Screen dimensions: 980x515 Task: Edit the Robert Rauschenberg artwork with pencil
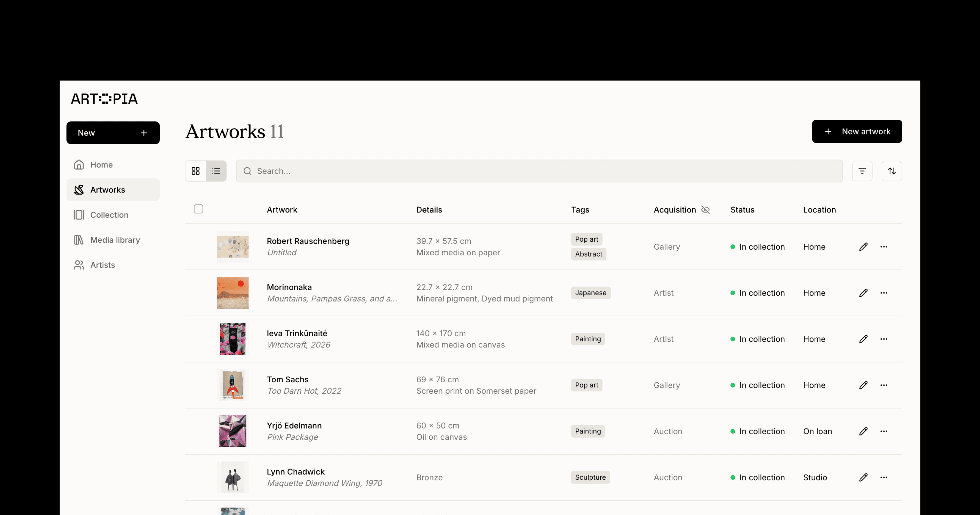point(863,247)
